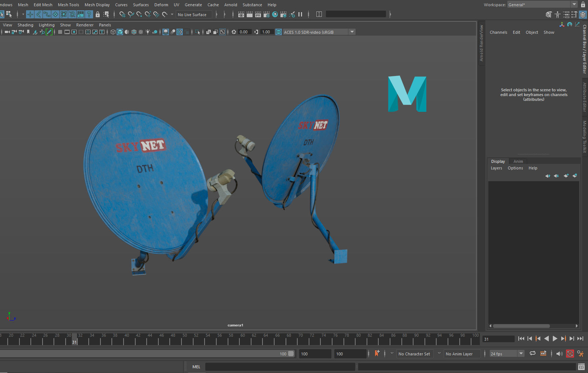Image resolution: width=588 pixels, height=373 pixels.
Task: Select wireframe cube display icon
Action: click(x=113, y=32)
